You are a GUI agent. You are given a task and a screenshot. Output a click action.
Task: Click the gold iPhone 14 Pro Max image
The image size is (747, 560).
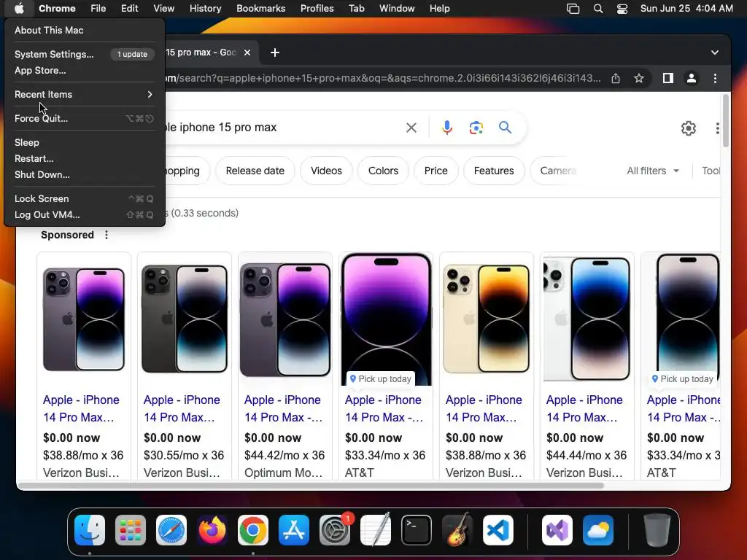tap(486, 319)
